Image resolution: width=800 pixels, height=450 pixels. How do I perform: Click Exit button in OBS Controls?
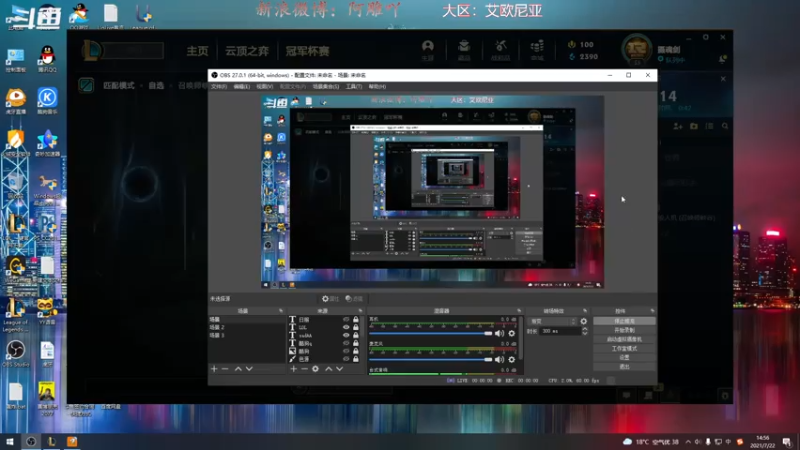(624, 367)
